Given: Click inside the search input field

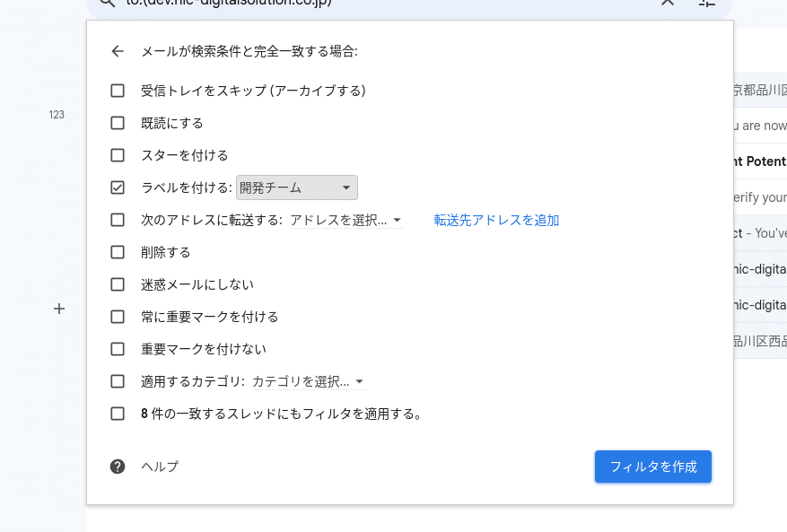Looking at the screenshot, I should point(359,4).
